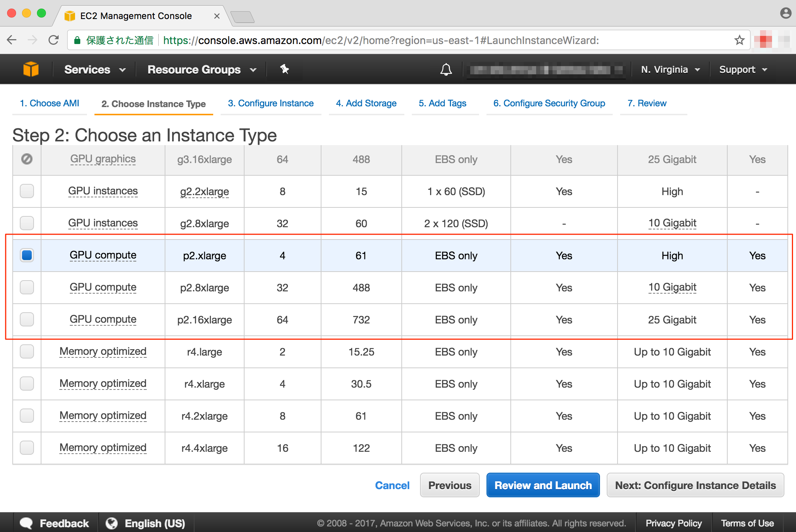Click Memory optimized in the r4.large row
This screenshot has width=796, height=532.
pos(103,351)
